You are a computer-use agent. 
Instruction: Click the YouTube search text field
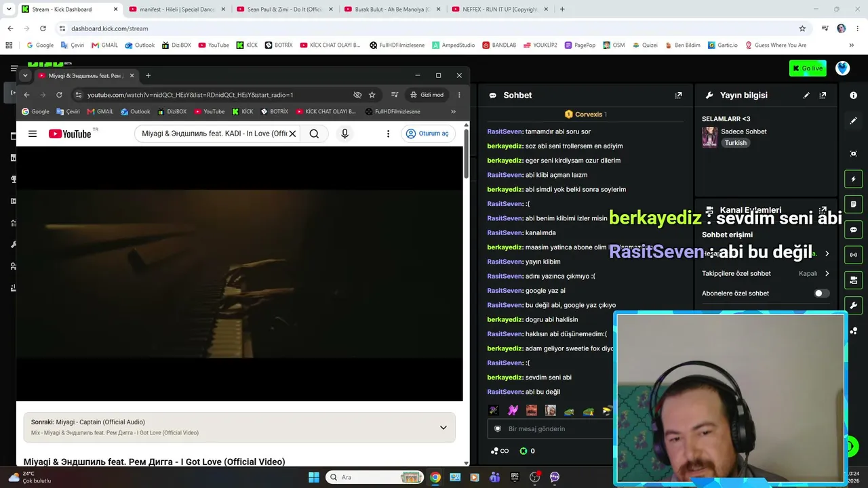pos(214,134)
